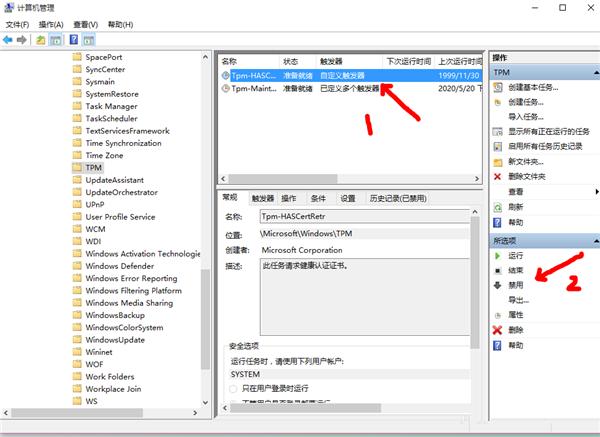Click the tree pane up scroll arrow
The width and height of the screenshot is (600, 437).
pos(205,57)
